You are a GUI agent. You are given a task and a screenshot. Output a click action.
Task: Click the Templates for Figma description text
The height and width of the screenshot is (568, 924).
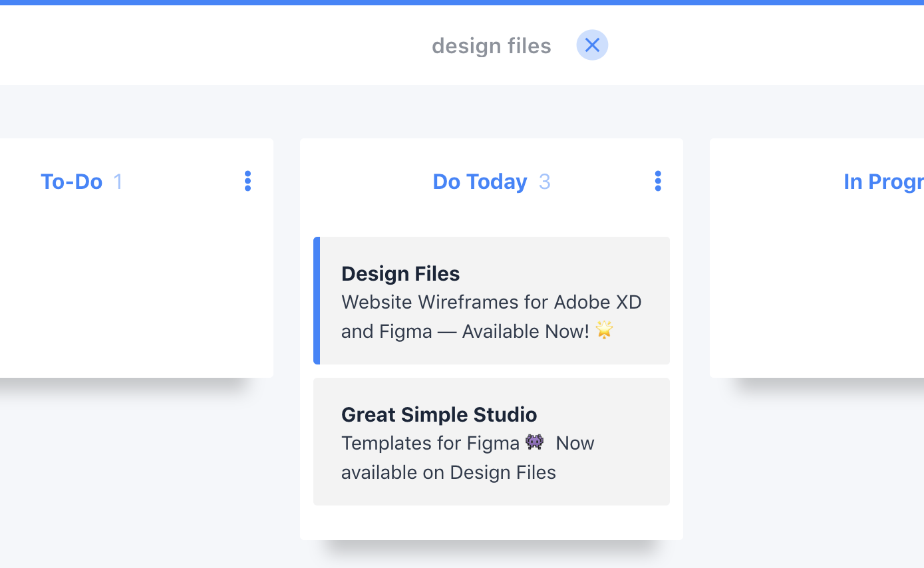click(468, 458)
